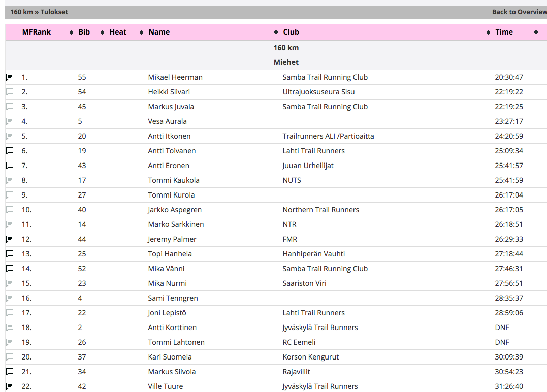Sort table by Name column

point(159,32)
